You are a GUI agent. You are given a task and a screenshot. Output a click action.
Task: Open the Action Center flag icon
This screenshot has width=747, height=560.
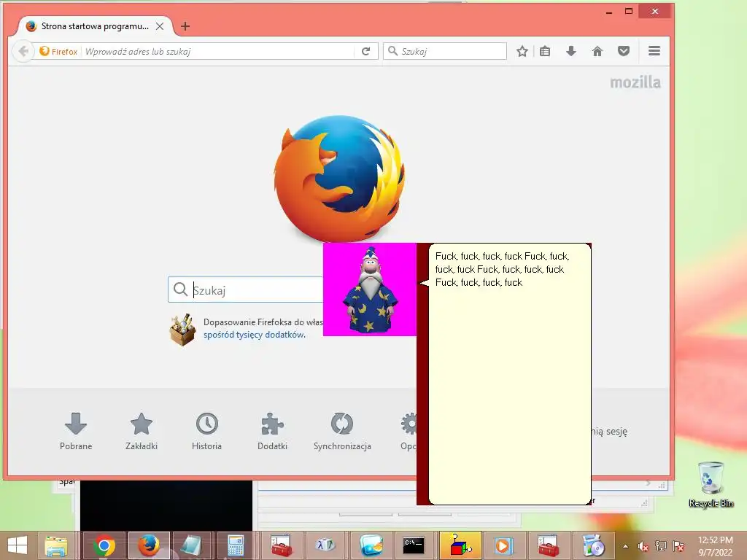click(678, 546)
